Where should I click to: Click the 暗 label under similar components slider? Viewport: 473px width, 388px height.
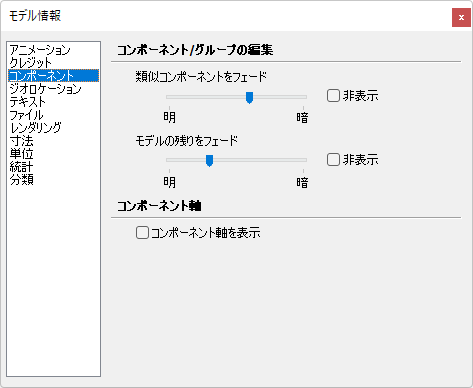pyautogui.click(x=302, y=117)
